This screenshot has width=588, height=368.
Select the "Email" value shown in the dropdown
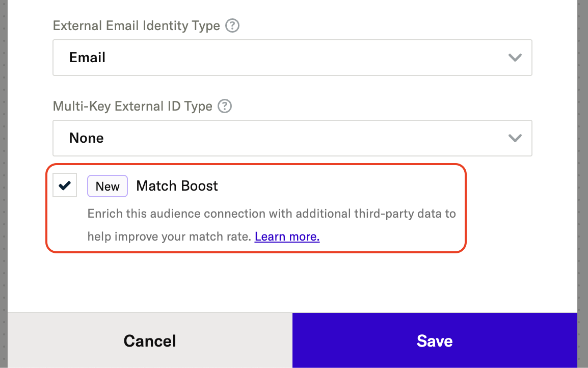[x=88, y=58]
